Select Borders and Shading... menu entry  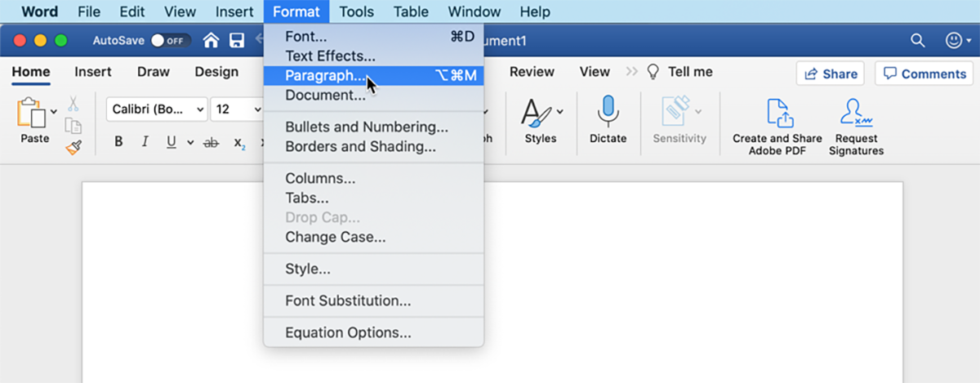coord(360,147)
